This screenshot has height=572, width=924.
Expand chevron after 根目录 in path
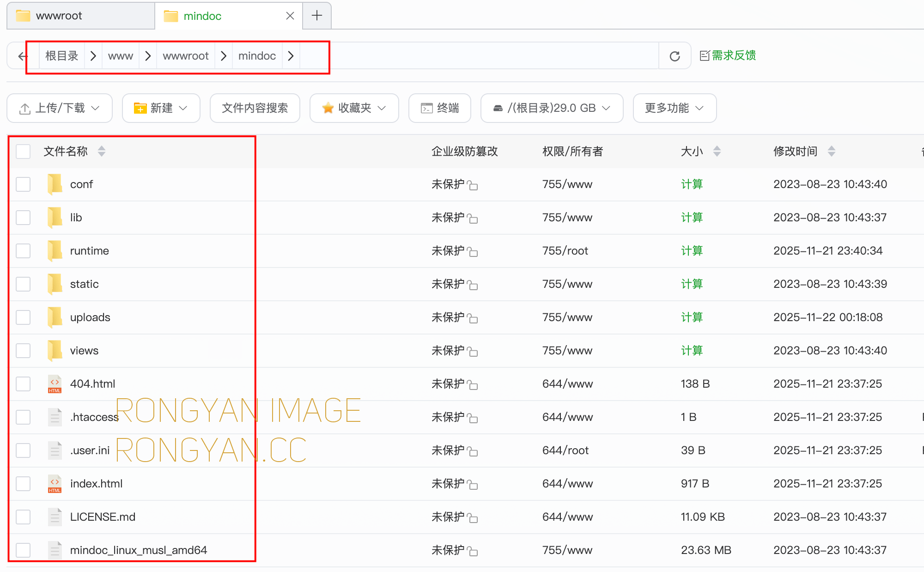pos(93,56)
